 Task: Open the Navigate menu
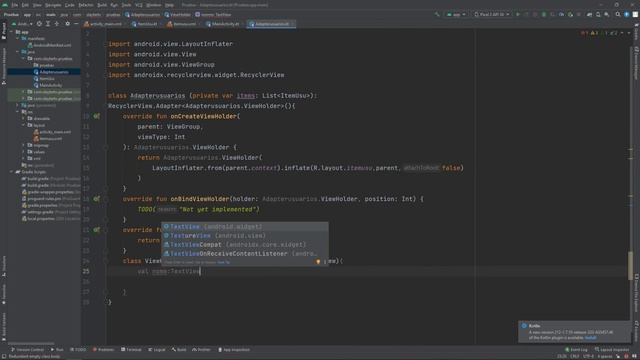pyautogui.click(x=53, y=5)
